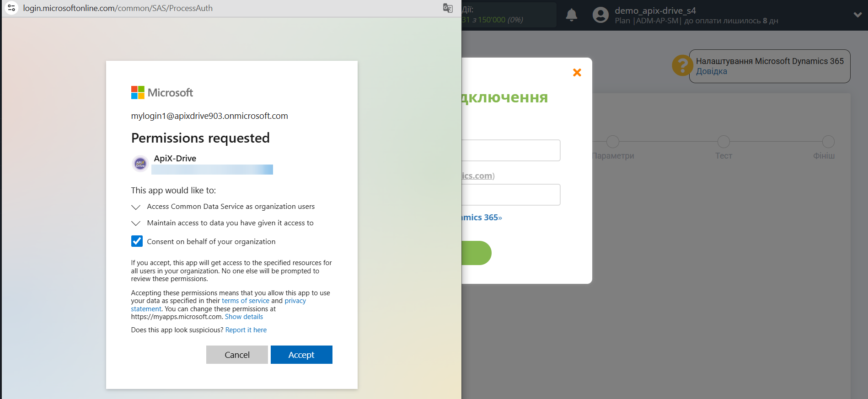Accept the requested permissions
868x399 pixels.
coord(301,355)
